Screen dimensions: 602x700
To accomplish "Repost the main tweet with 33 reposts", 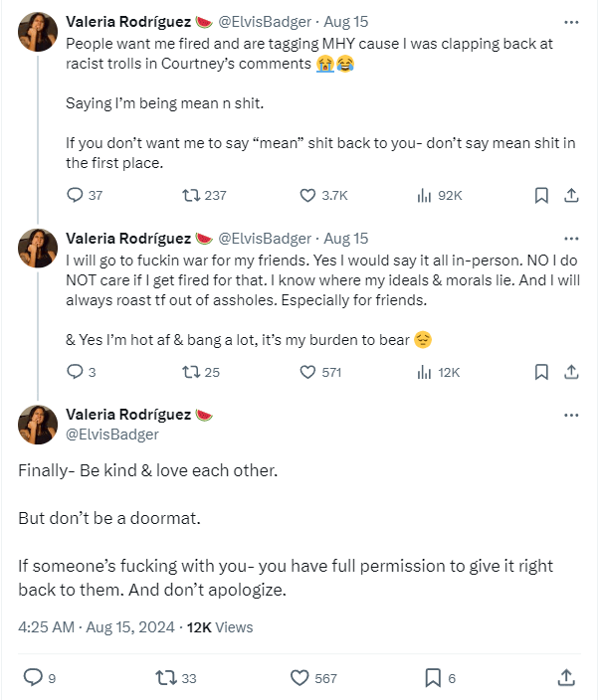I will coord(167,678).
